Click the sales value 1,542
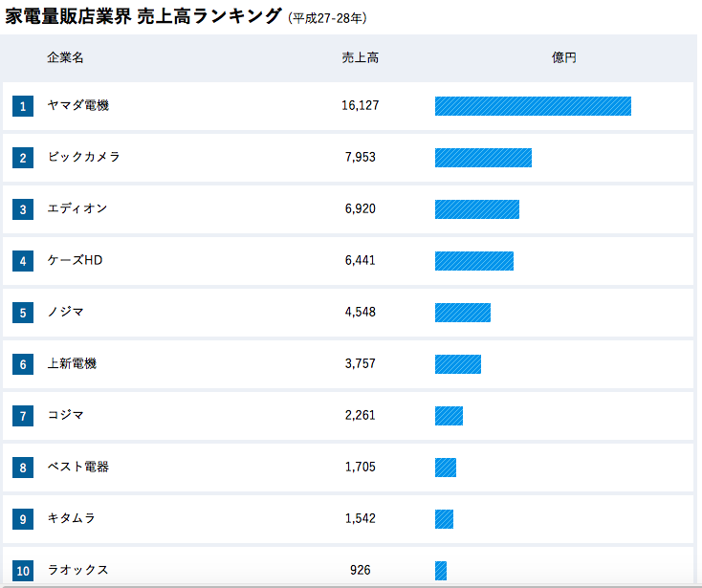Viewport: 702px width, 588px height. coord(360,518)
